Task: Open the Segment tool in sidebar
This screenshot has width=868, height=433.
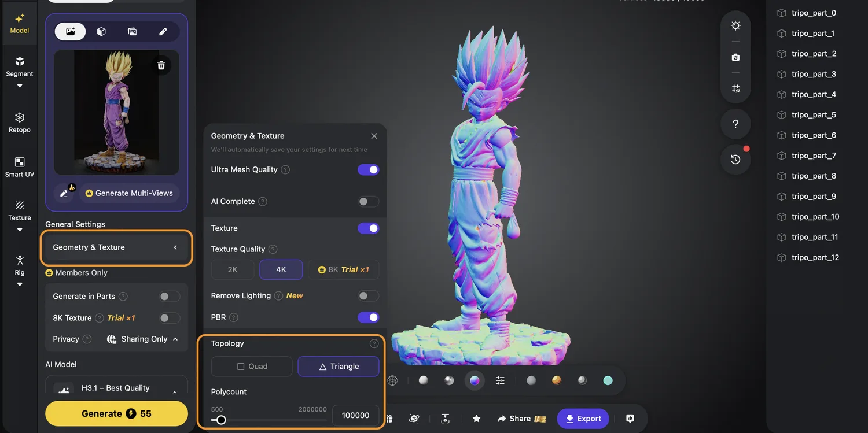Action: pyautogui.click(x=20, y=66)
